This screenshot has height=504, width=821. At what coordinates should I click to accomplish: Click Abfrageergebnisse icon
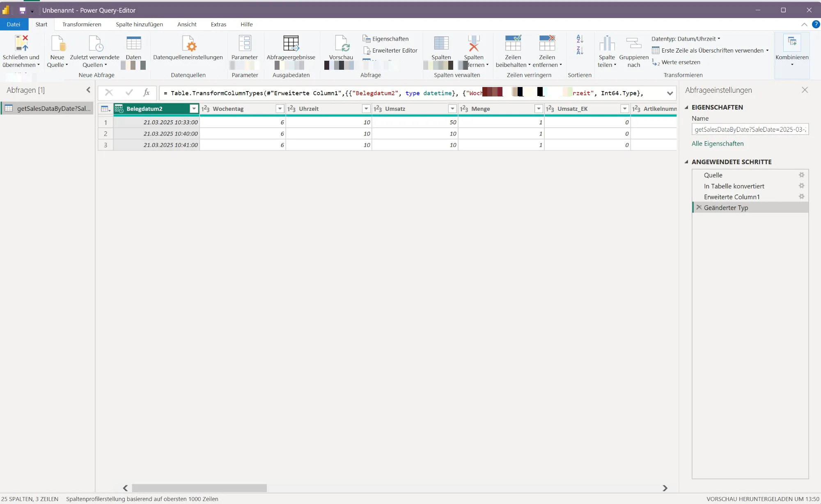(x=291, y=43)
